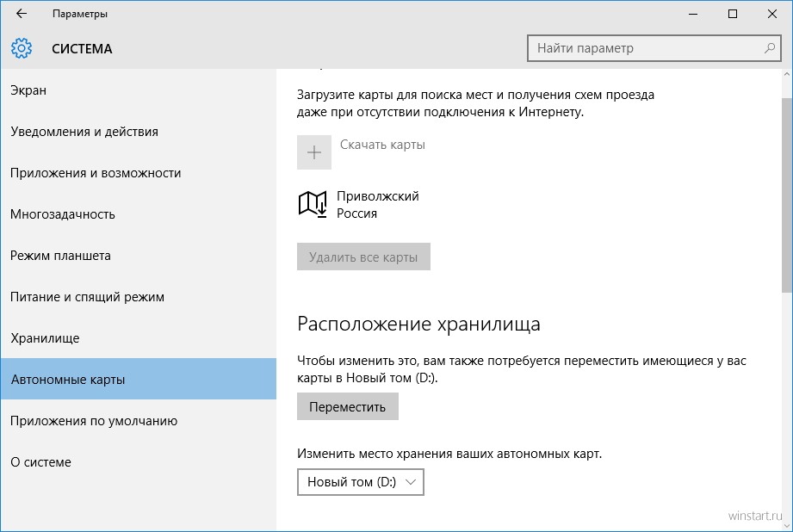
Task: Click the Переместить button
Action: pos(348,406)
